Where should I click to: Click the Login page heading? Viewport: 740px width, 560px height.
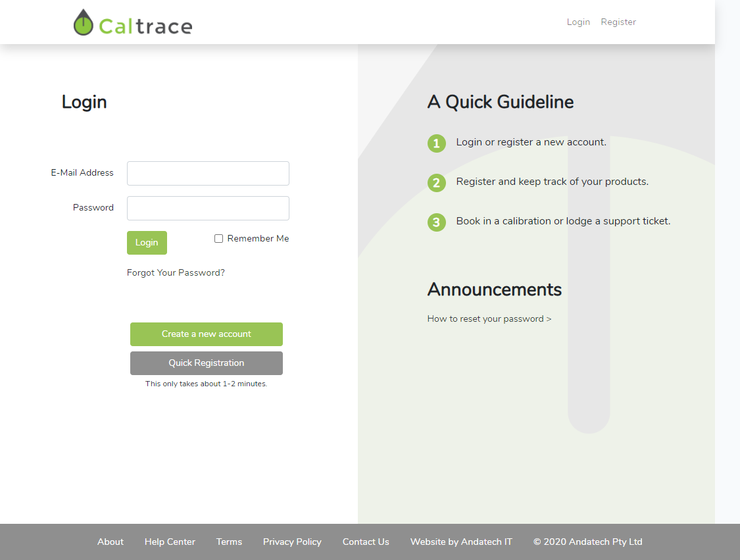[x=84, y=103]
